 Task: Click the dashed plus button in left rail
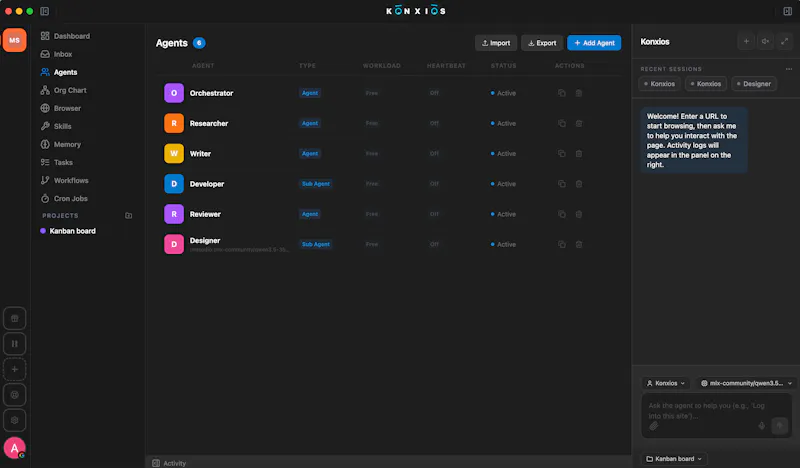click(15, 370)
